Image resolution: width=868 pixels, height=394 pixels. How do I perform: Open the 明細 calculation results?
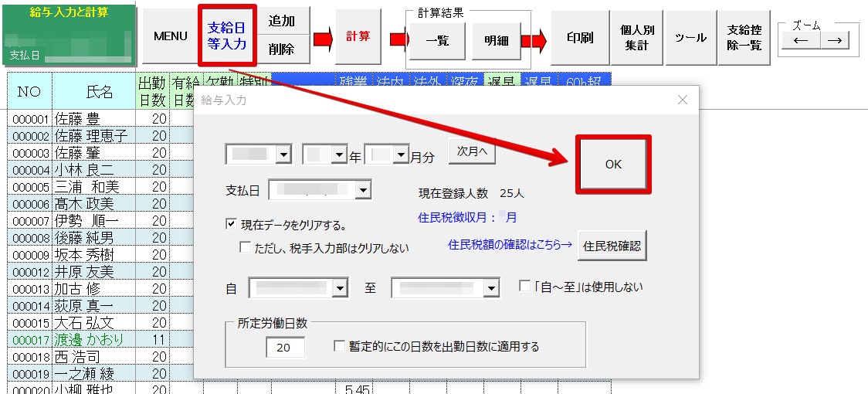point(496,41)
